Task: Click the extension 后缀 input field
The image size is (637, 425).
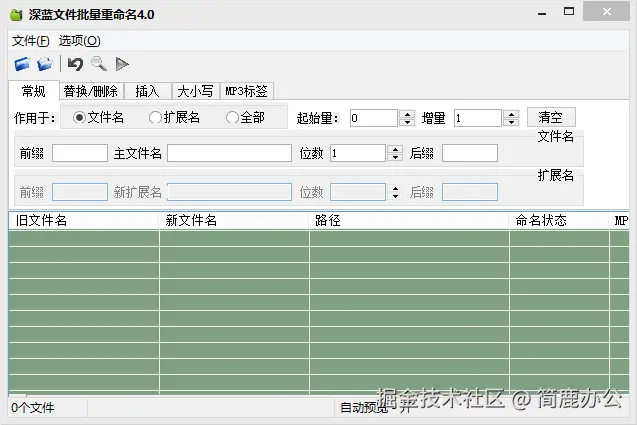Action: 470,192
